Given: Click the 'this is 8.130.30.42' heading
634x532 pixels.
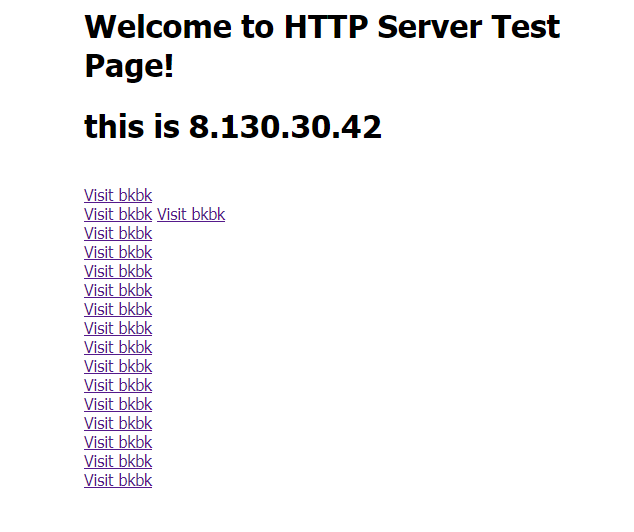Looking at the screenshot, I should pyautogui.click(x=233, y=127).
